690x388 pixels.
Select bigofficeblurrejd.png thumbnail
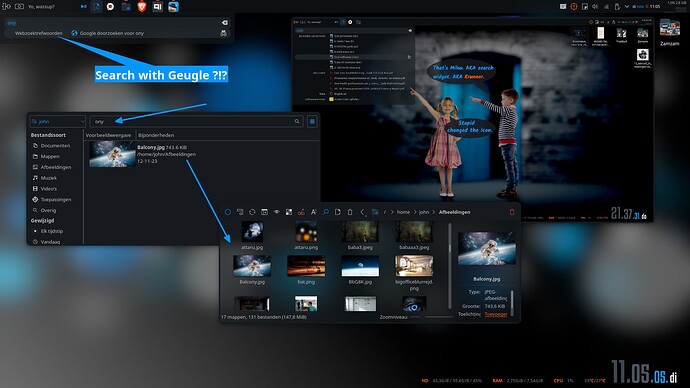click(414, 266)
